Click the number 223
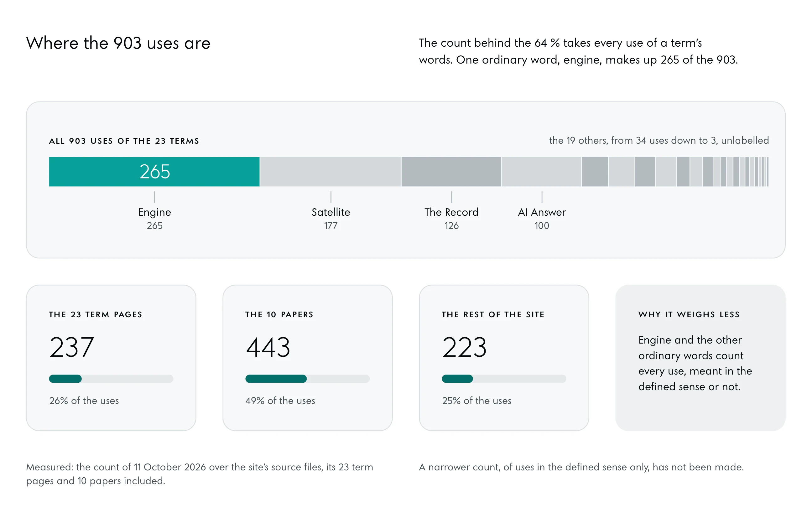The height and width of the screenshot is (518, 812). [464, 347]
